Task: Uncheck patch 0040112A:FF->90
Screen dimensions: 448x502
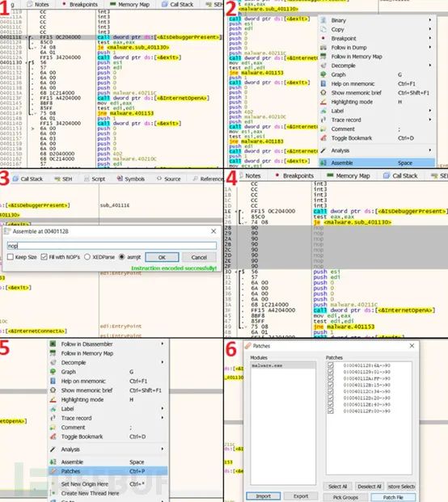Action: [x=331, y=378]
